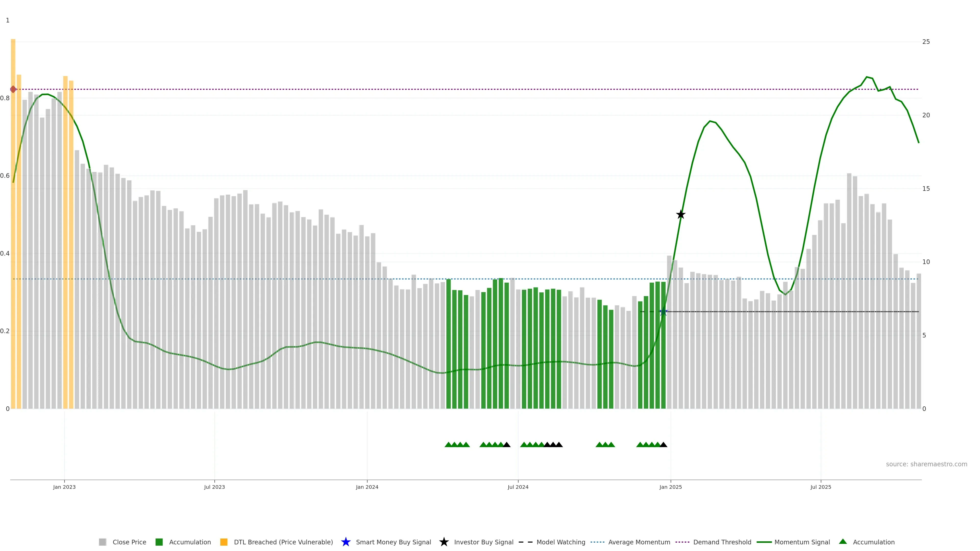Click the Jul 2025 x-axis label

coord(820,487)
